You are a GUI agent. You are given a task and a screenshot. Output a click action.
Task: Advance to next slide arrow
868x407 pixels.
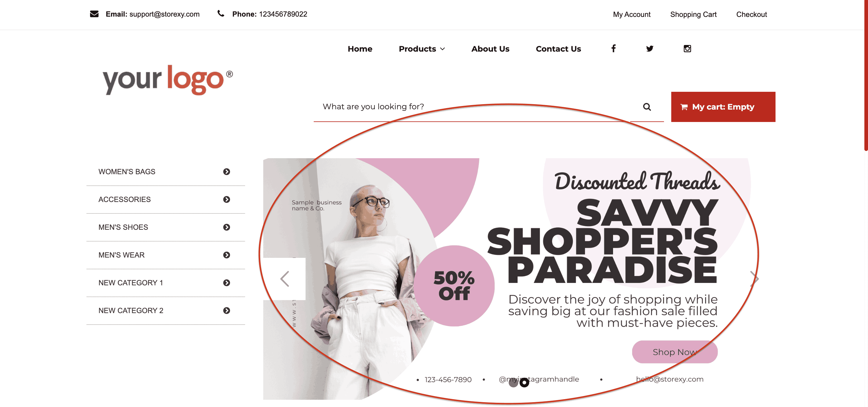754,279
